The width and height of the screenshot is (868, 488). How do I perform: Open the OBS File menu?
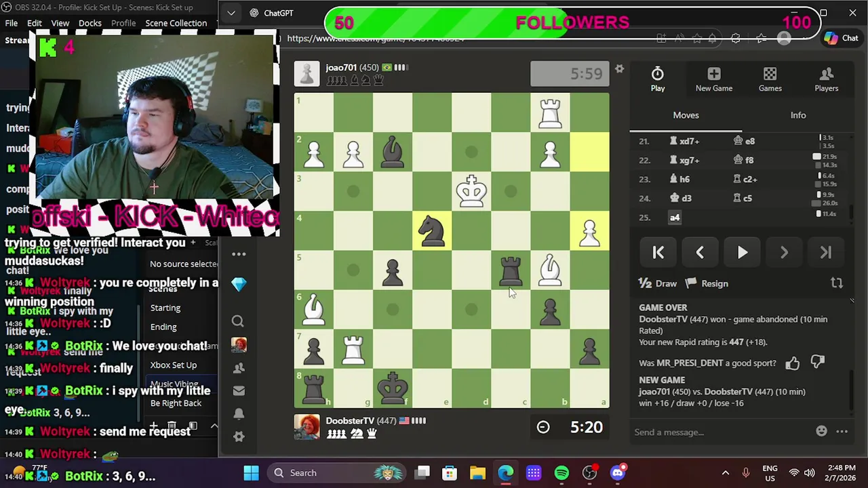point(12,23)
